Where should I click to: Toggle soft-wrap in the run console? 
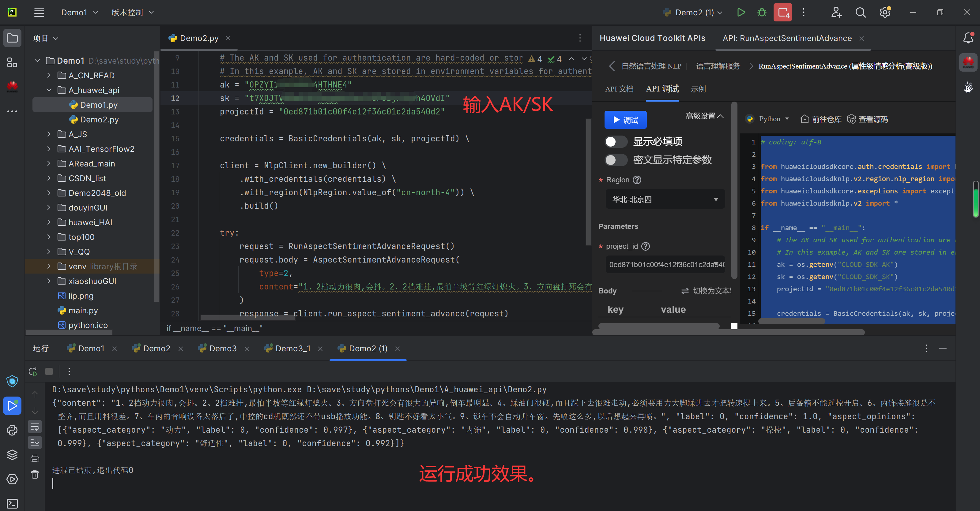click(35, 426)
